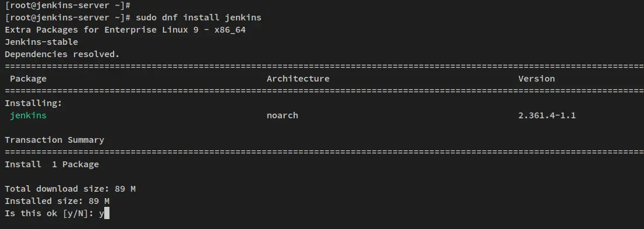Click the Install 1 Package line
The width and height of the screenshot is (644, 229).
pos(52,164)
